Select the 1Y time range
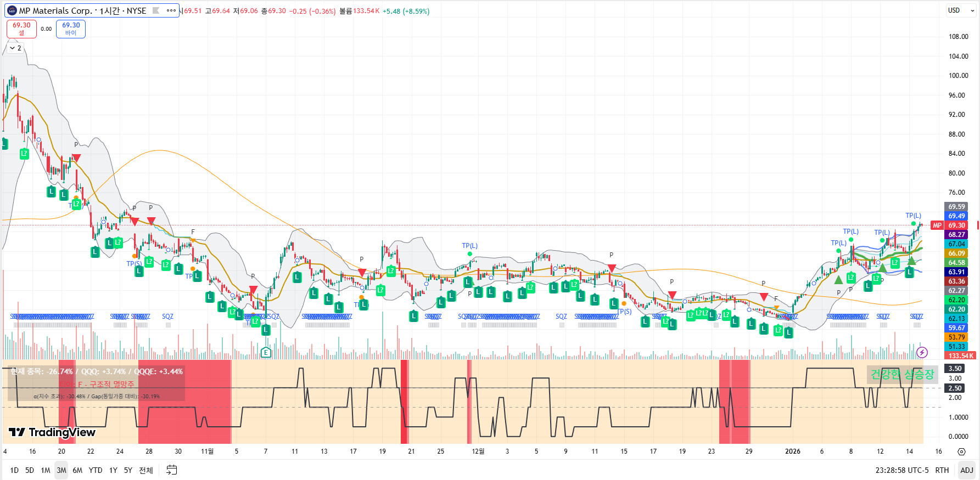This screenshot has height=480, width=980. [x=113, y=470]
